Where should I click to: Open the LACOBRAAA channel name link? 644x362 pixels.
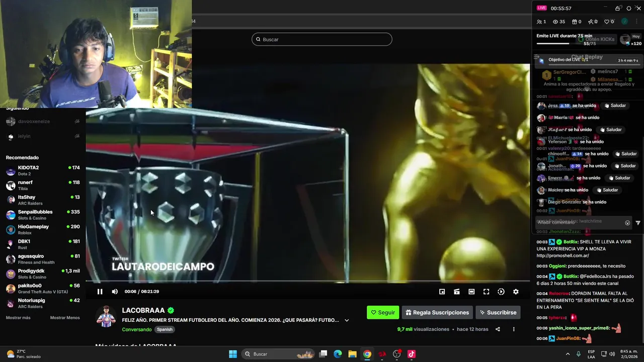pyautogui.click(x=143, y=310)
